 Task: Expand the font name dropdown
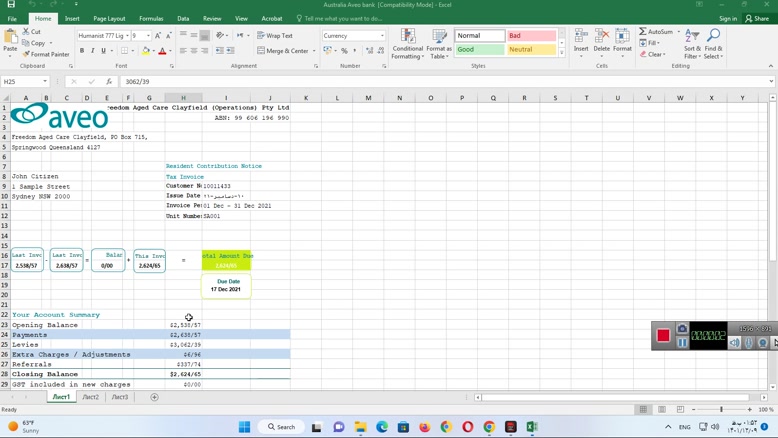[x=128, y=36]
